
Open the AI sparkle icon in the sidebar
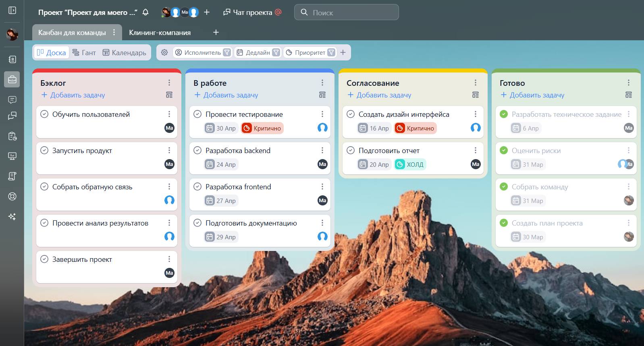12,217
